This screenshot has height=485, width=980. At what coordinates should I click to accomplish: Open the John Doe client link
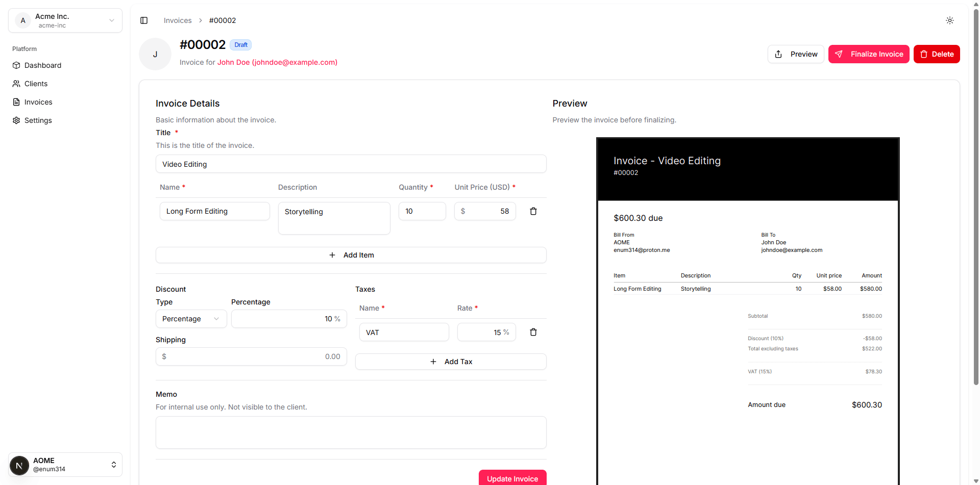pos(277,62)
